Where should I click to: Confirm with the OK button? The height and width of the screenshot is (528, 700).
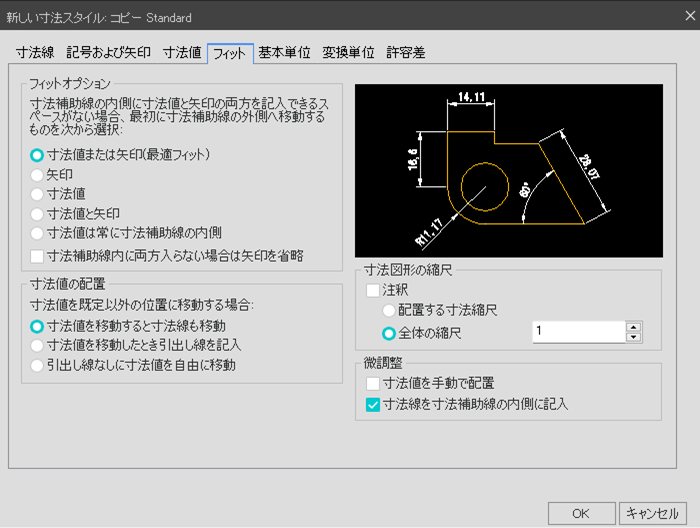point(581,514)
